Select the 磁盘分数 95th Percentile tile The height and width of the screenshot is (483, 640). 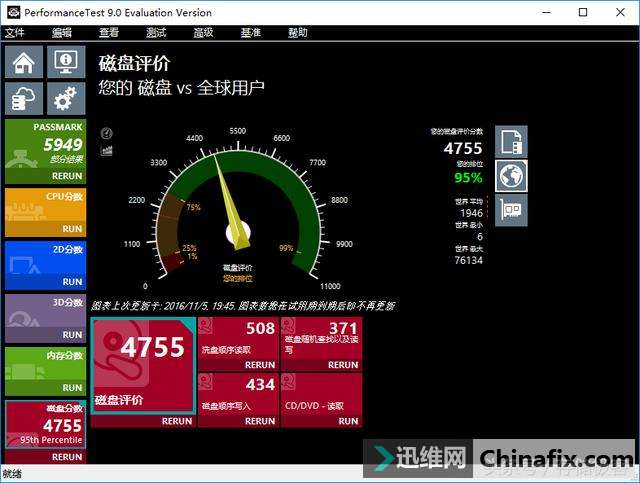[x=46, y=425]
